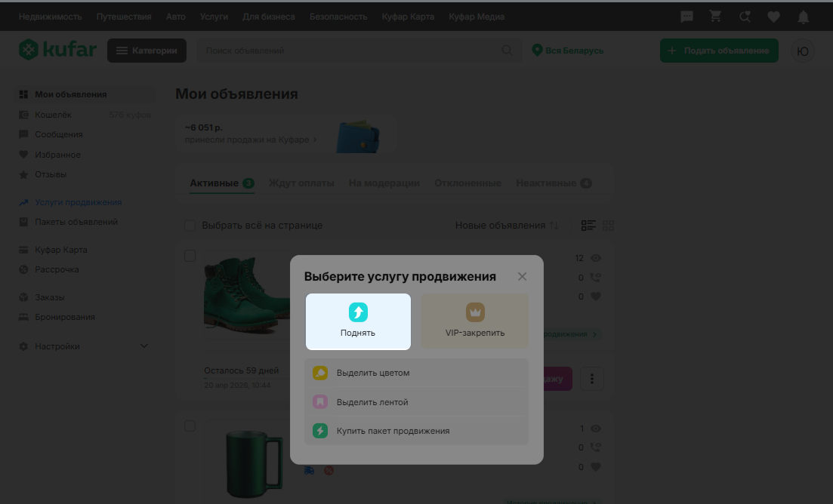833x504 pixels.
Task: Open notifications bell icon
Action: [804, 17]
